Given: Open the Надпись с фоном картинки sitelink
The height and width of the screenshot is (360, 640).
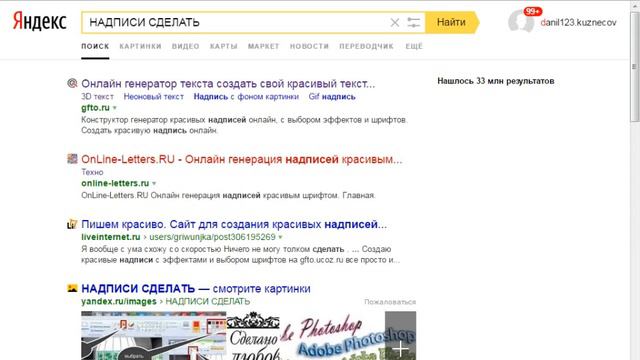Looking at the screenshot, I should pos(246,97).
